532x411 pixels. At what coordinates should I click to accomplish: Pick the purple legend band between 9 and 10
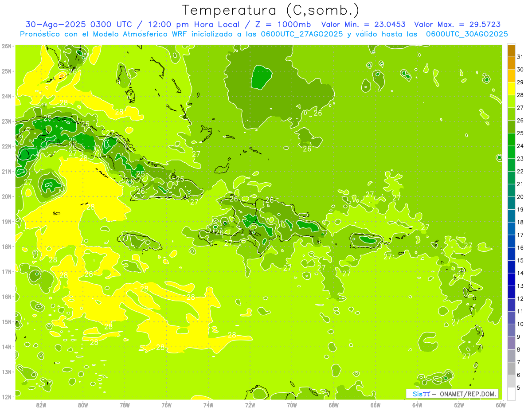511,330
